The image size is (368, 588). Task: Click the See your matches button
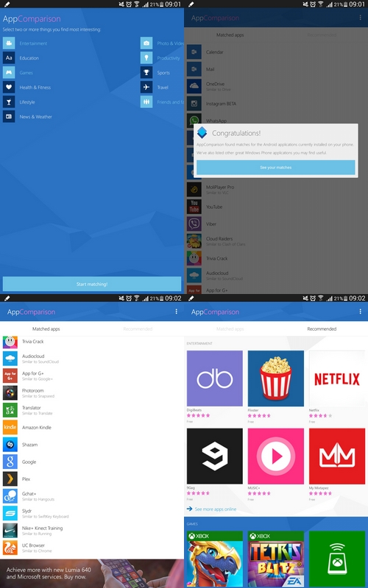(275, 168)
